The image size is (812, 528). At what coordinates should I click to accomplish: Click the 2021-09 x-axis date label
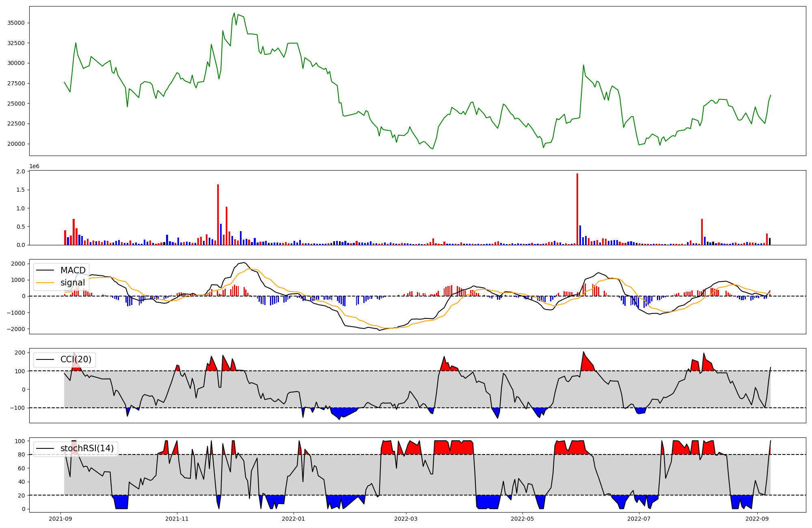61,519
